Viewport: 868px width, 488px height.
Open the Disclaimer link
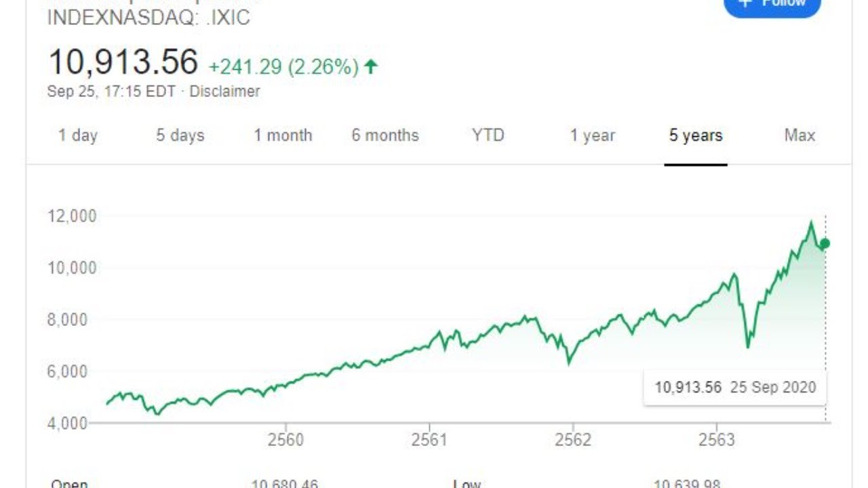[x=224, y=91]
